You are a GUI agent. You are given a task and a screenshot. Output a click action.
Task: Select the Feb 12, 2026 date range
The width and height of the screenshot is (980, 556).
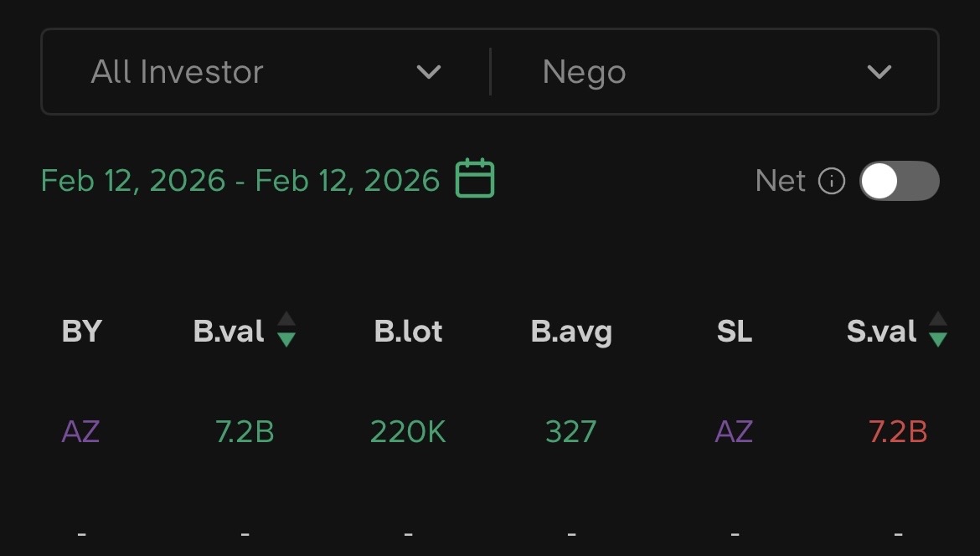240,181
